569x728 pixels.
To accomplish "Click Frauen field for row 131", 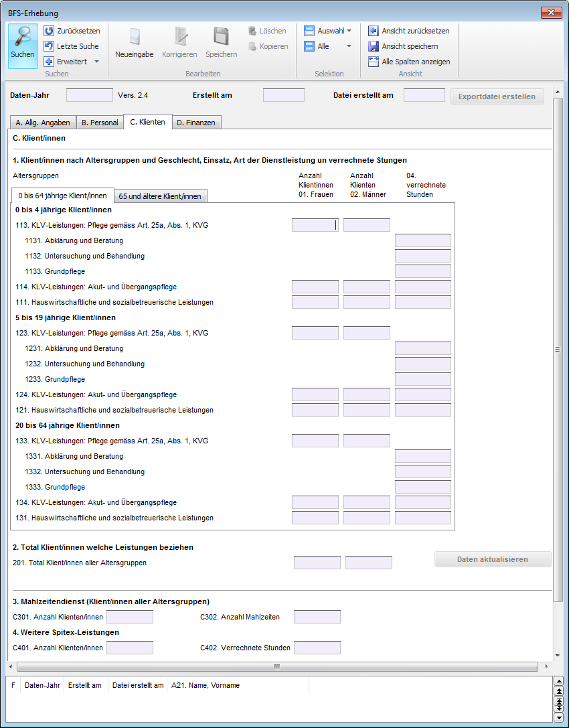I will 315,518.
